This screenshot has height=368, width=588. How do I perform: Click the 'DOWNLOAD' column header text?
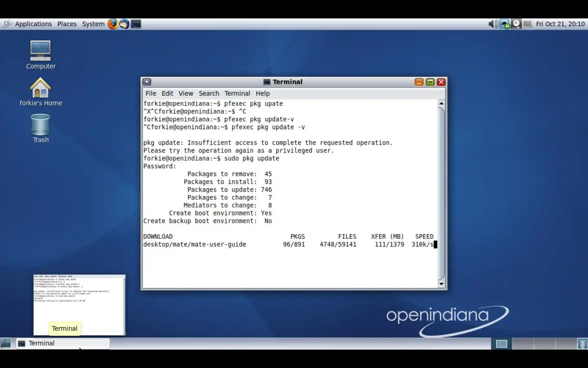(x=158, y=237)
